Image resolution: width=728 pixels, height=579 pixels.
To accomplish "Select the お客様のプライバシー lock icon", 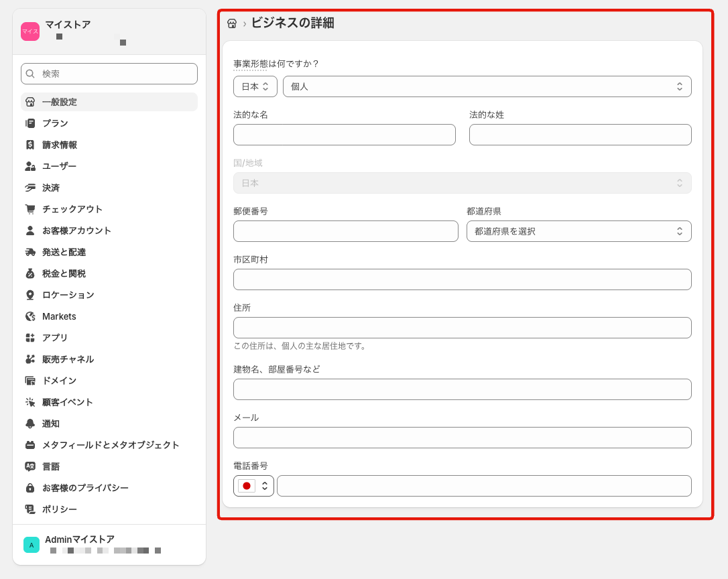I will pyautogui.click(x=30, y=488).
